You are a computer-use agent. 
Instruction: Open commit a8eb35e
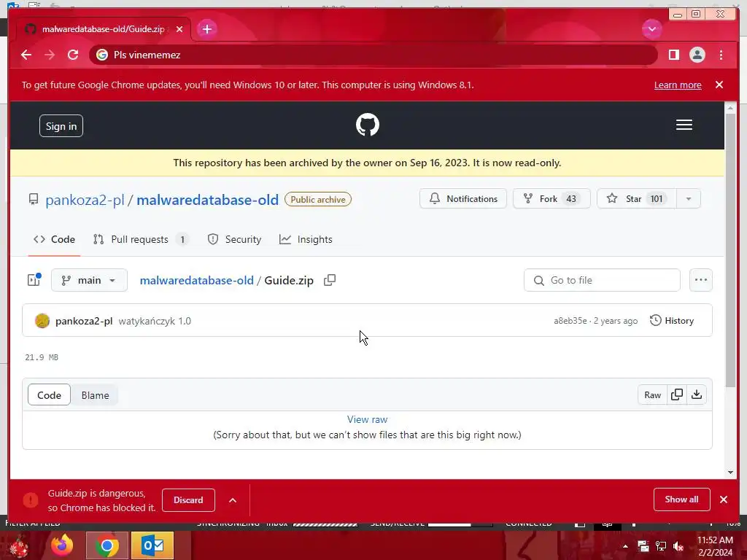click(x=570, y=321)
